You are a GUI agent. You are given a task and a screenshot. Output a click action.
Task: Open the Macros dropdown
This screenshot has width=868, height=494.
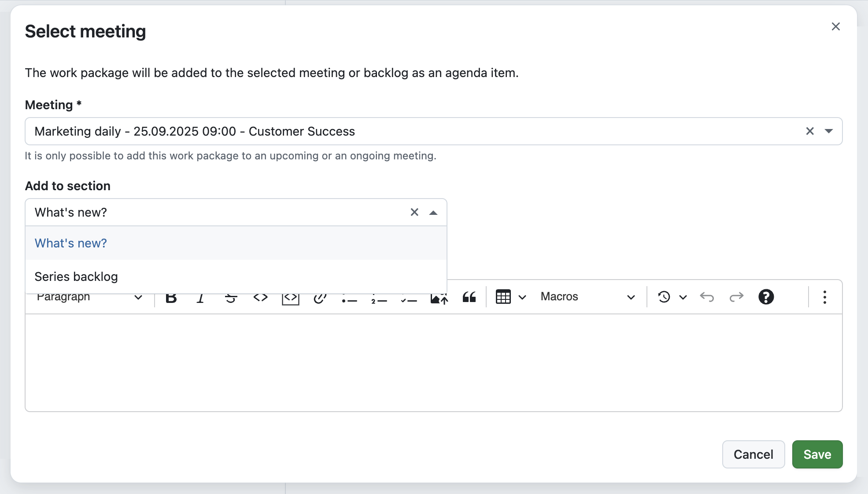(x=588, y=297)
